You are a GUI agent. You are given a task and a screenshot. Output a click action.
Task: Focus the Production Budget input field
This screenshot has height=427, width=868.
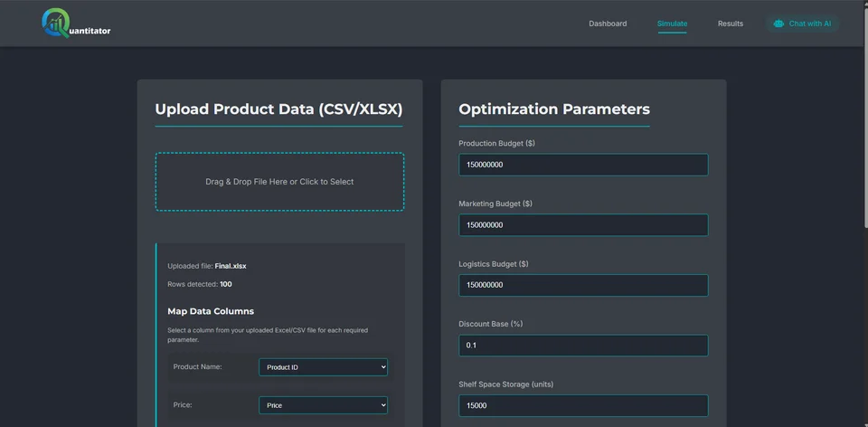click(583, 165)
